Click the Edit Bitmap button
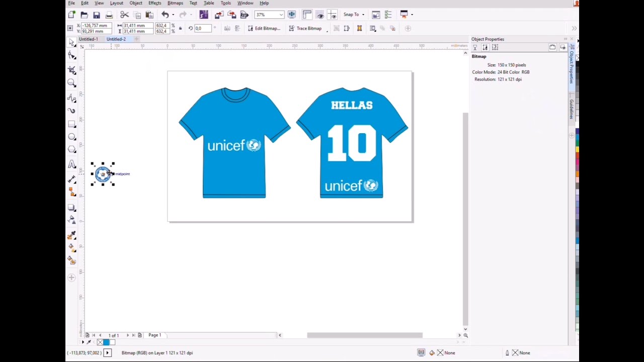Image resolution: width=644 pixels, height=362 pixels. click(x=264, y=29)
